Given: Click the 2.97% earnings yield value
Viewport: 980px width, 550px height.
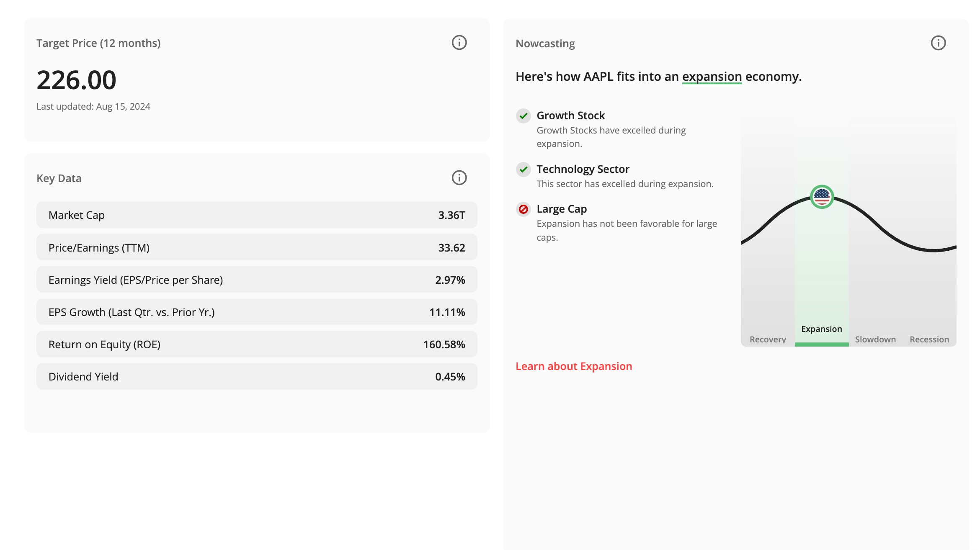Looking at the screenshot, I should 450,280.
